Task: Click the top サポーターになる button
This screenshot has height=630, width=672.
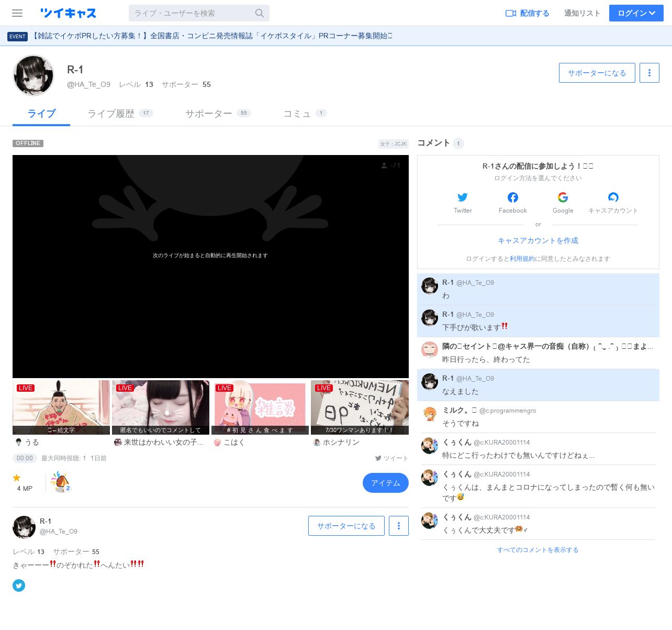Action: 597,73
